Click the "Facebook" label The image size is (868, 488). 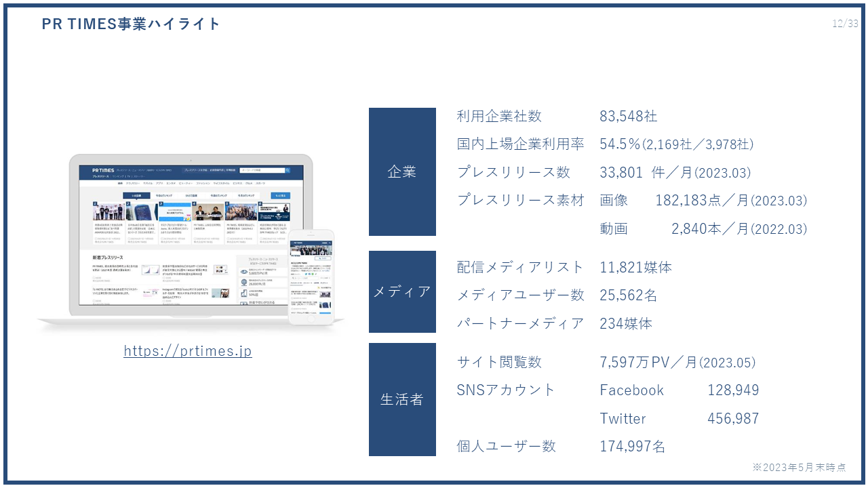tap(632, 390)
